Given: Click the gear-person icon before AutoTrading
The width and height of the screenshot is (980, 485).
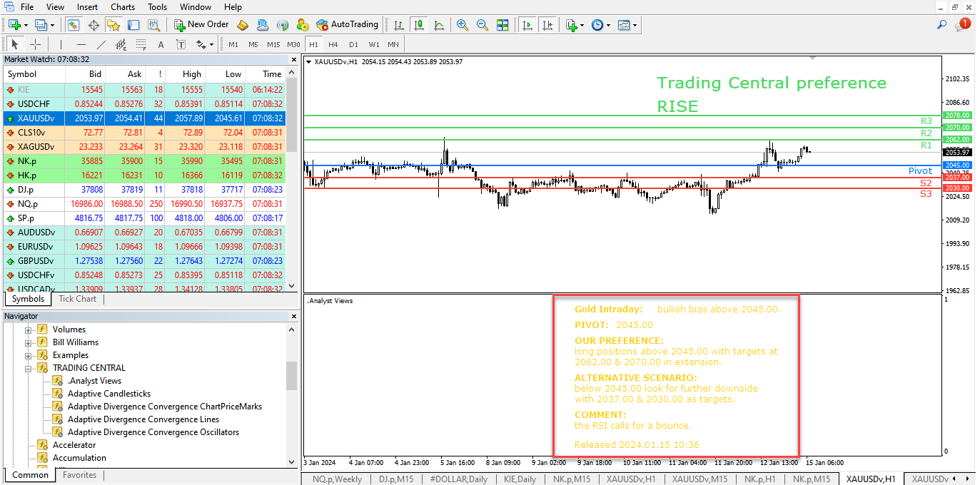Looking at the screenshot, I should click(x=302, y=25).
